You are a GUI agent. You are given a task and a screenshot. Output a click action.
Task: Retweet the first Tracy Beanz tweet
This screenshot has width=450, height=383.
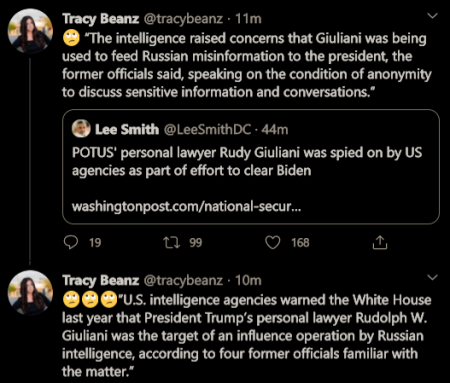point(172,243)
